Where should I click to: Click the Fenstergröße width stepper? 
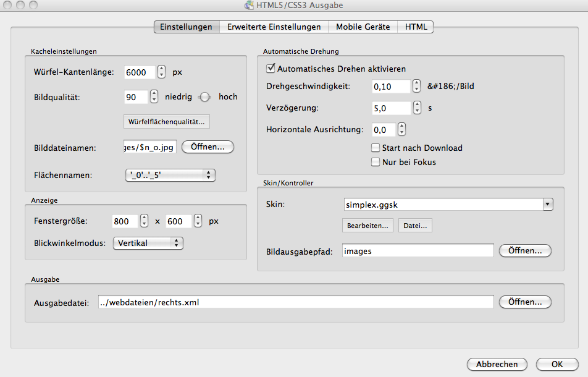click(x=145, y=221)
